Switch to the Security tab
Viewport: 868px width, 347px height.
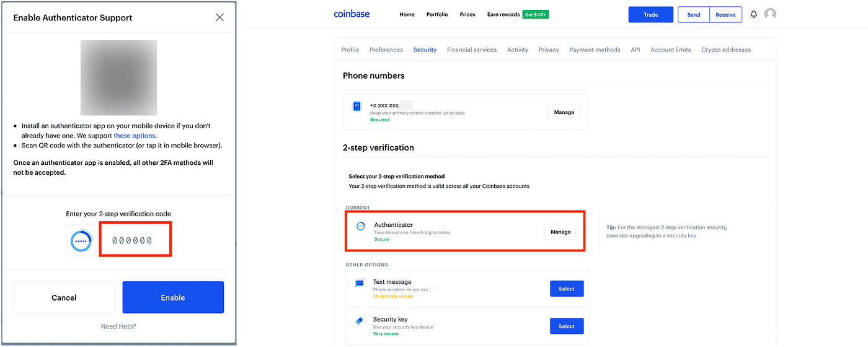point(425,50)
